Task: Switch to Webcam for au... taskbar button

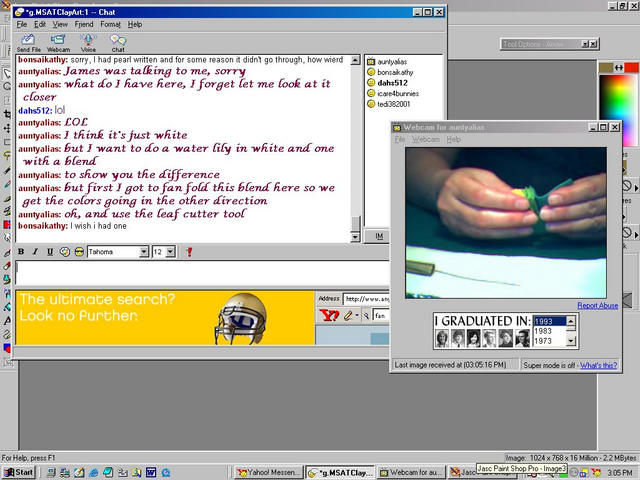Action: click(x=410, y=473)
